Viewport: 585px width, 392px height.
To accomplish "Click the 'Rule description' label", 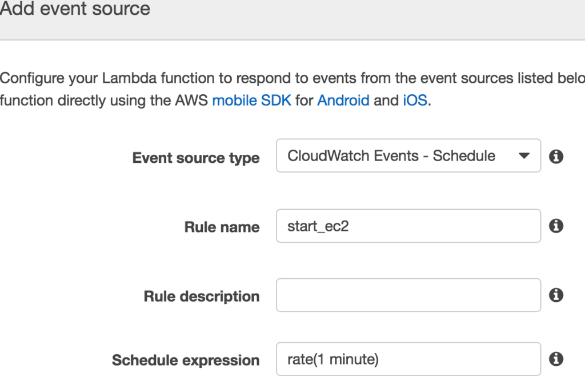I will coord(201,297).
